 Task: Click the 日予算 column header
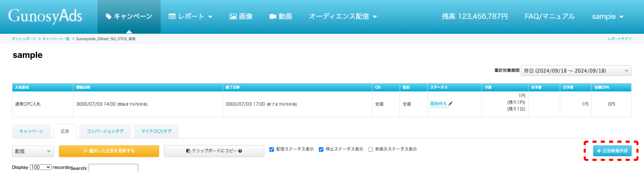coord(576,87)
